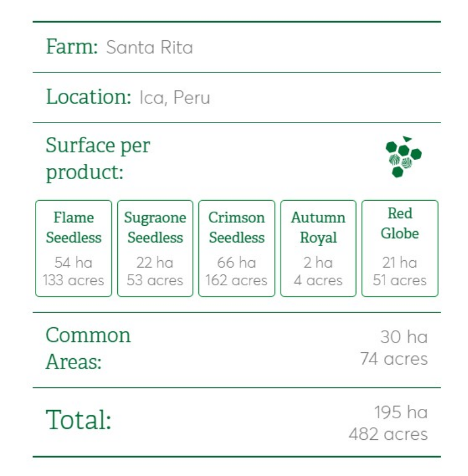Click the 66 ha Crimson Seedless value

pyautogui.click(x=236, y=262)
